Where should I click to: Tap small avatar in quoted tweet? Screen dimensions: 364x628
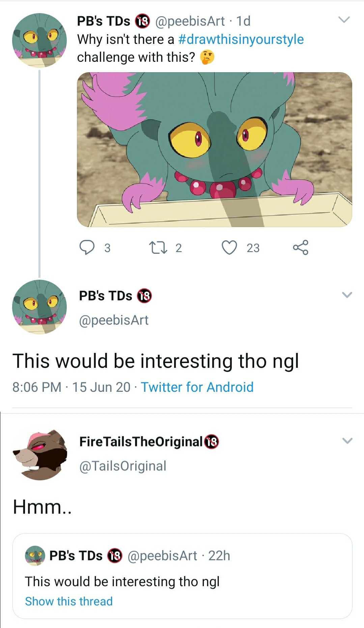pos(35,555)
